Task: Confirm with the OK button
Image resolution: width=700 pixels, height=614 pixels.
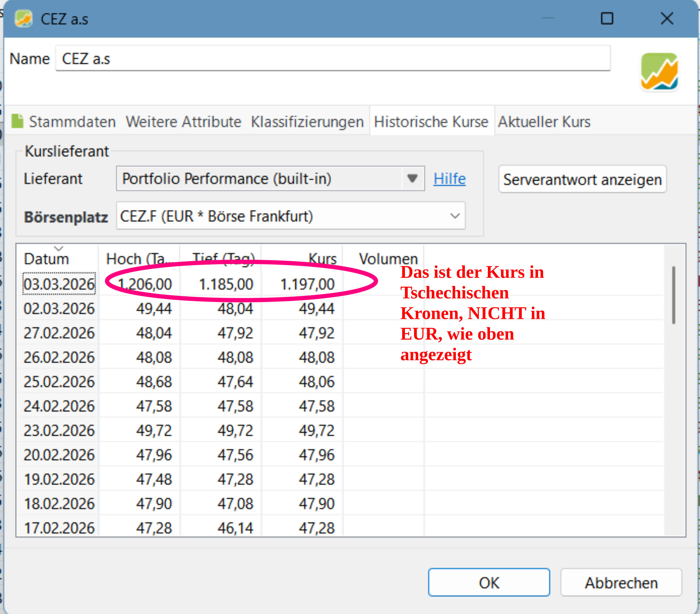Action: (x=489, y=583)
